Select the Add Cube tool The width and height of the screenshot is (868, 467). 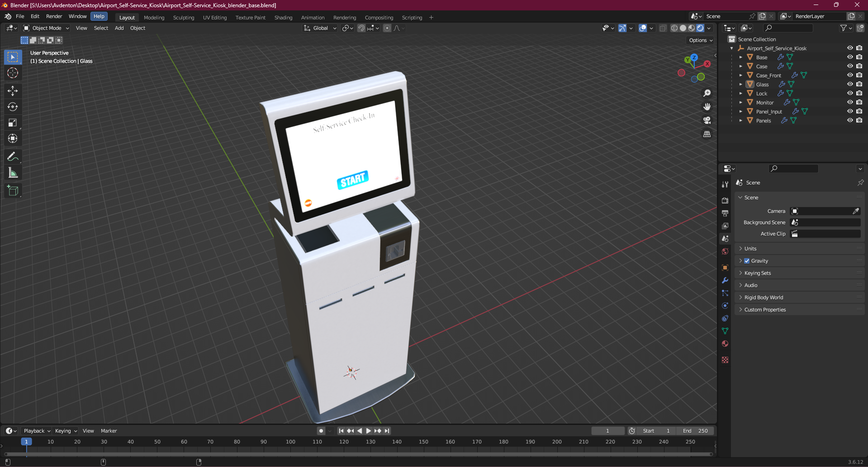13,191
